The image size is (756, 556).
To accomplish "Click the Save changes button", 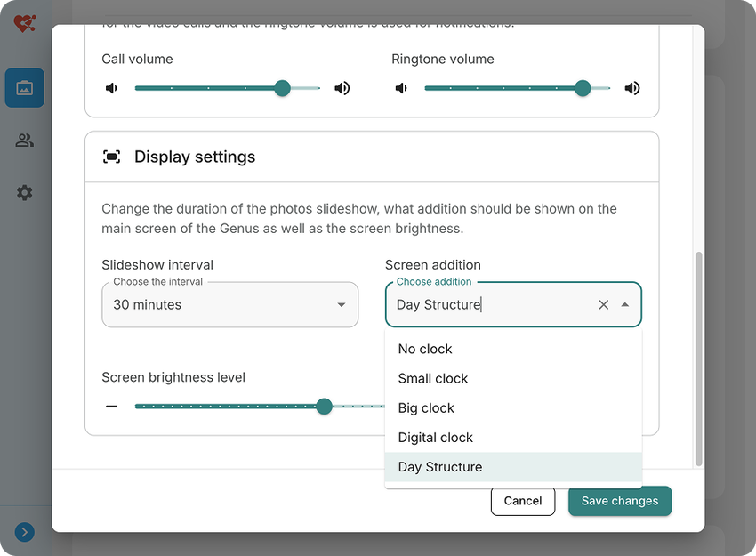I will click(x=620, y=501).
